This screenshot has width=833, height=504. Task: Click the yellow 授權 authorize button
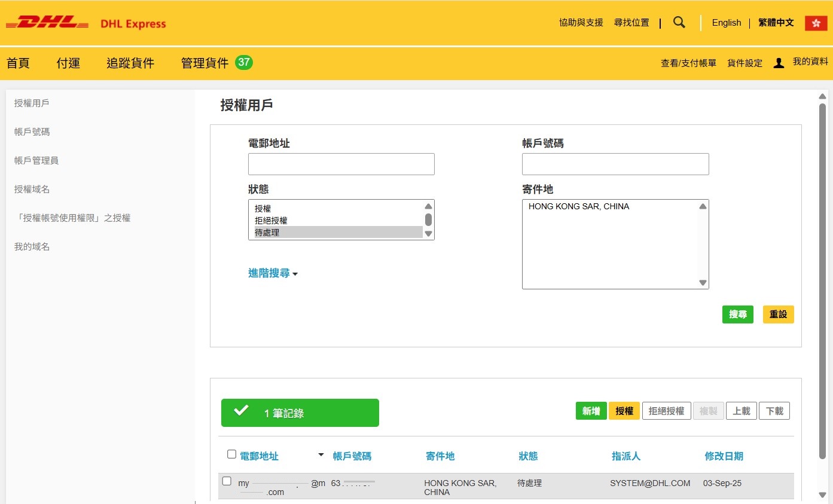tap(624, 411)
